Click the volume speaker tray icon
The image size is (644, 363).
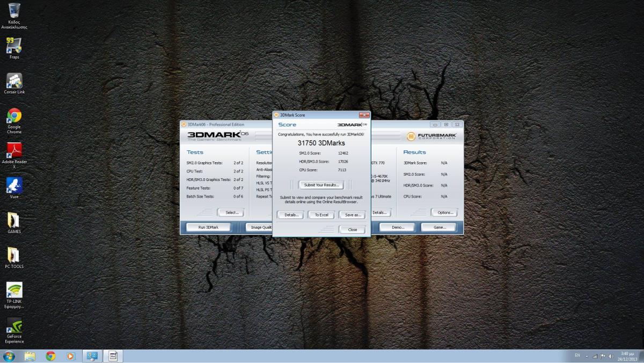tap(611, 356)
